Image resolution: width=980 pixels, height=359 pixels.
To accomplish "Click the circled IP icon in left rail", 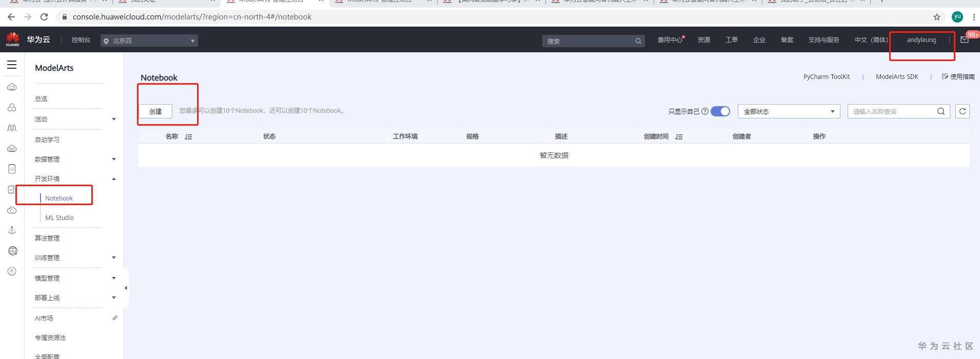I will click(12, 271).
